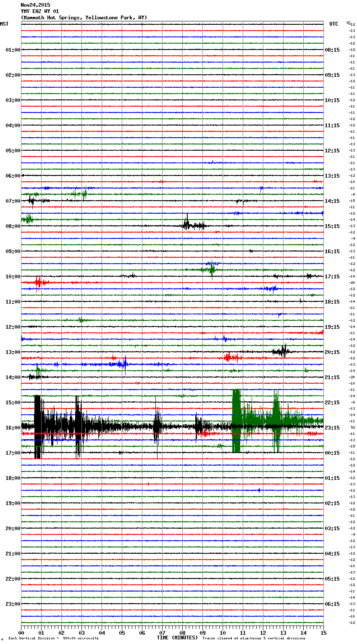
Task: Click the vertical division microvolts footnote
Action: pos(53,638)
